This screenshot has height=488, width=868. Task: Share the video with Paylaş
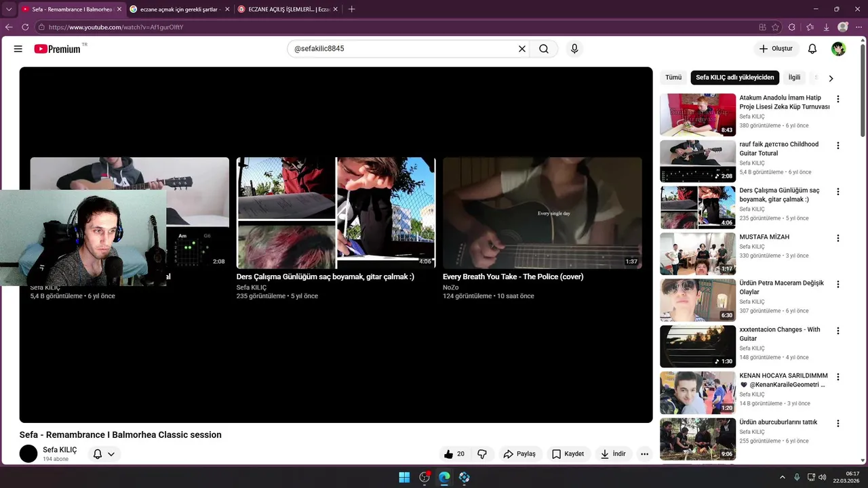(x=519, y=454)
